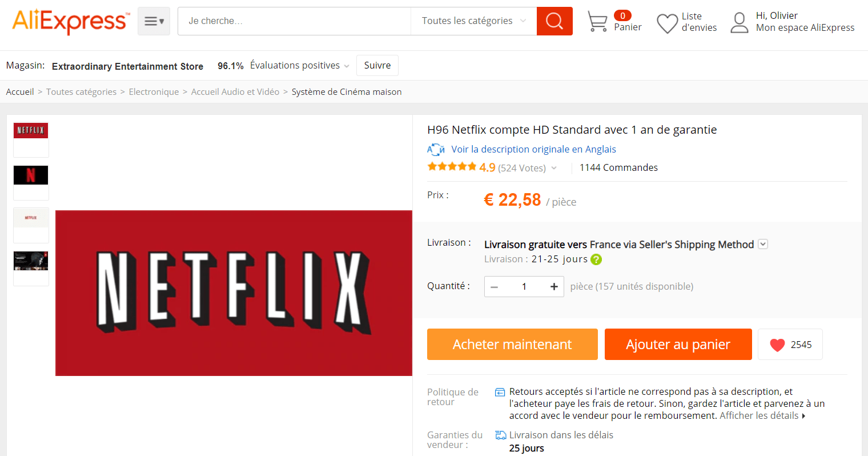Go to 'Accueil Audio et Vidéo' breadcrumb

[x=235, y=92]
